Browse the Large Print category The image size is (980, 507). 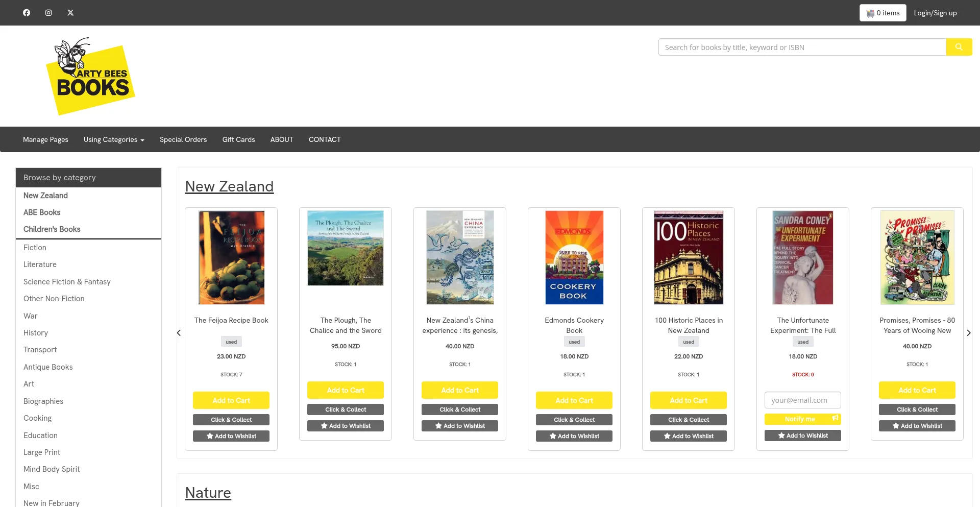[42, 452]
